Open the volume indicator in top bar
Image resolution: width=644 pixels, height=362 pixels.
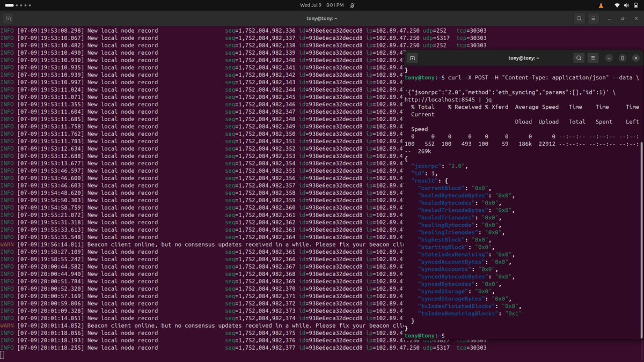[627, 5]
